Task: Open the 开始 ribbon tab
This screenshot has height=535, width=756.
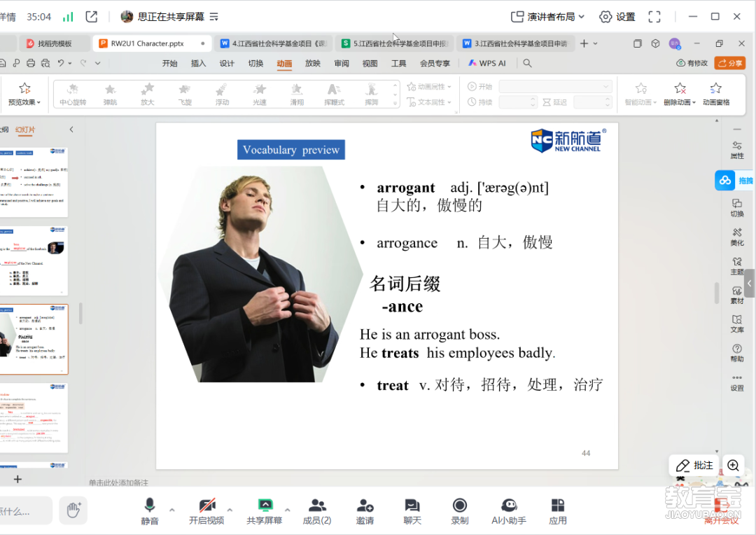Action: click(x=169, y=63)
